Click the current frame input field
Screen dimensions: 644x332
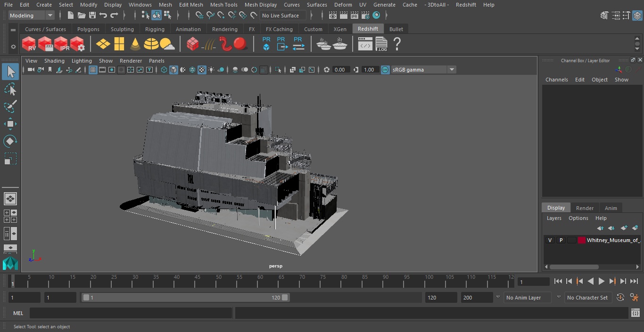click(534, 282)
